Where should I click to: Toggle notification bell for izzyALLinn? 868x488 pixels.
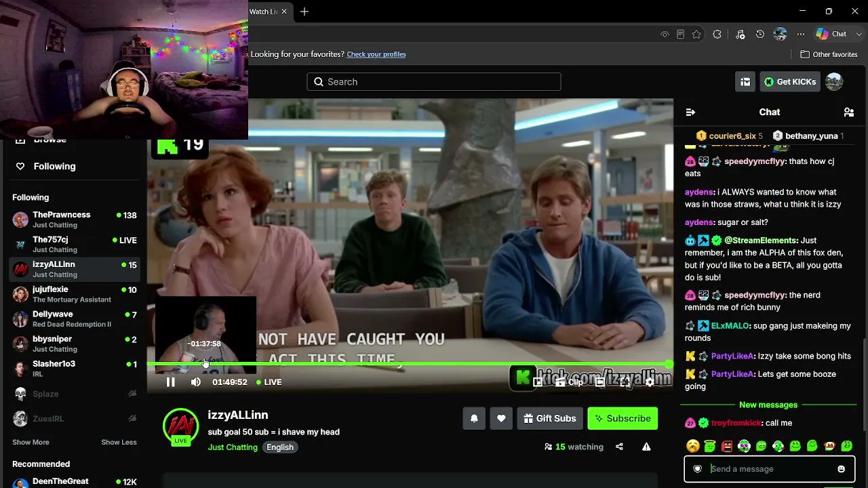475,418
